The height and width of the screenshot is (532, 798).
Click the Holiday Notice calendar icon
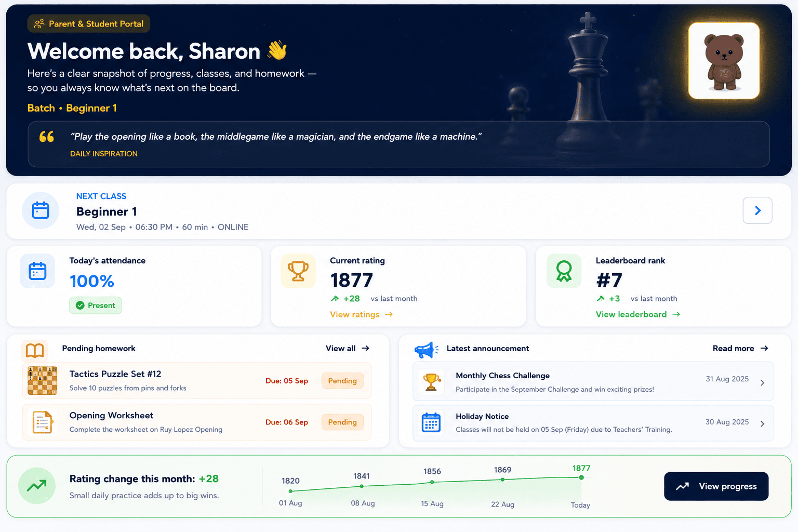(431, 423)
